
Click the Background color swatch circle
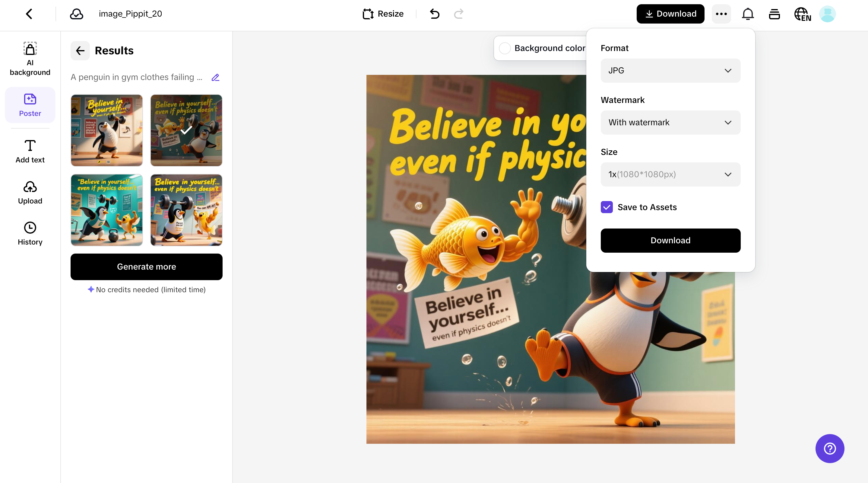[505, 48]
